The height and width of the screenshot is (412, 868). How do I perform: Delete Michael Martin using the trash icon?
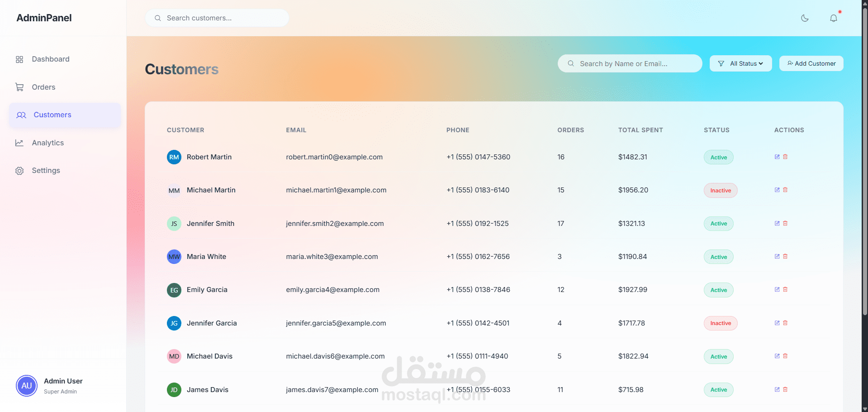[x=785, y=190]
